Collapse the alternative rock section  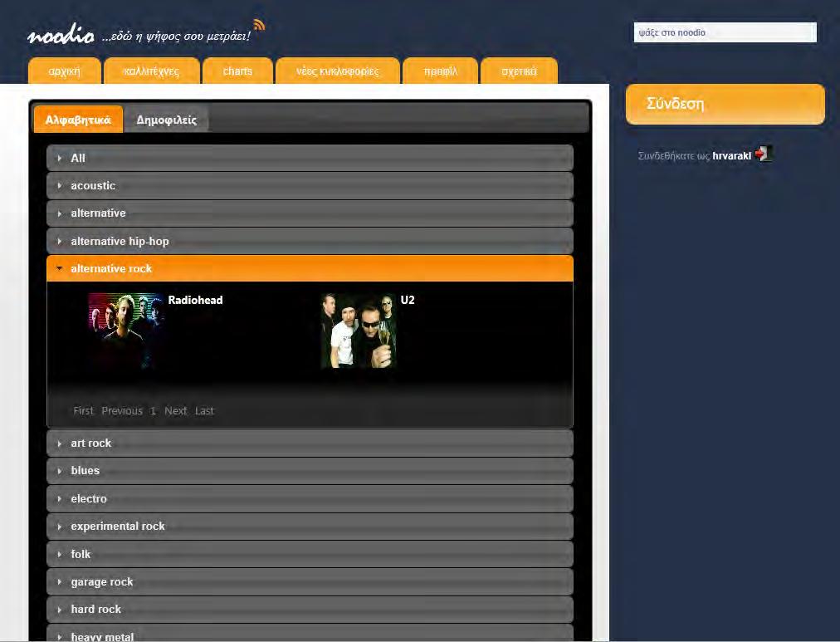pyautogui.click(x=310, y=268)
